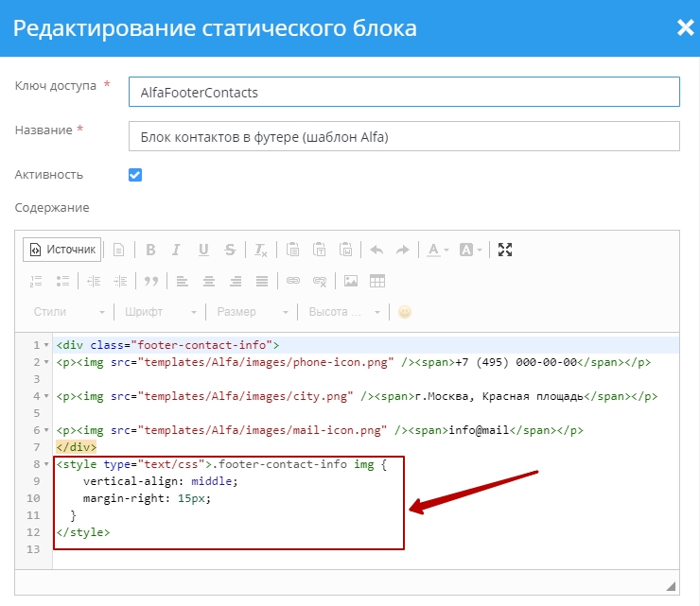
Task: Open the text color picker
Action: (x=436, y=250)
